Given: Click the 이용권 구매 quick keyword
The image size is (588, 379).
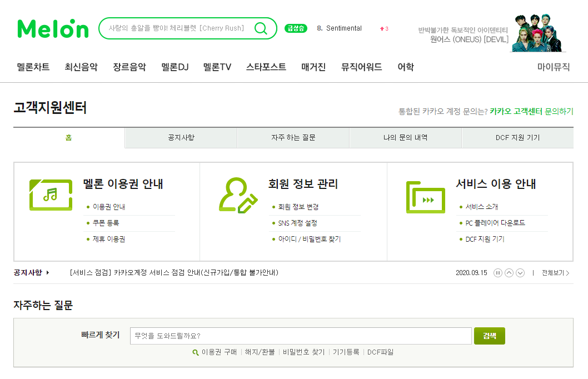Looking at the screenshot, I should pos(219,352).
